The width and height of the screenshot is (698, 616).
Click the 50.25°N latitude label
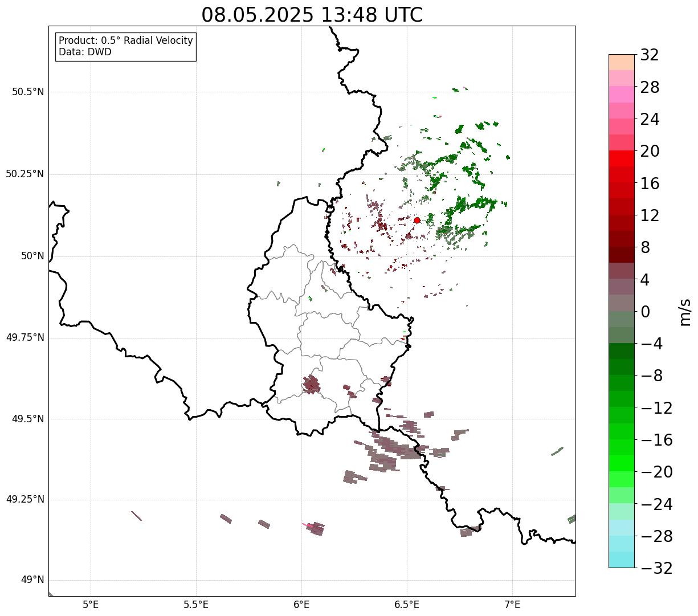tap(25, 174)
